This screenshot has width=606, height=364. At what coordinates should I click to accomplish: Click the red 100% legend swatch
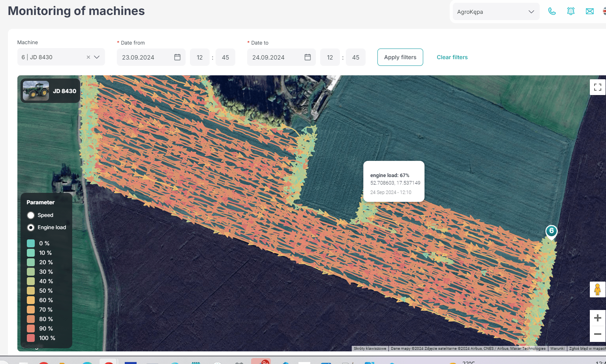coord(32,338)
